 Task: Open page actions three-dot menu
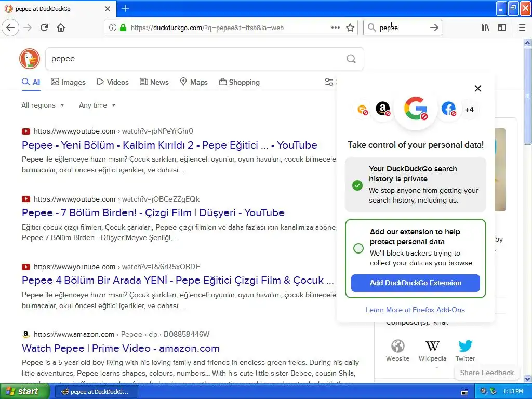tap(335, 28)
